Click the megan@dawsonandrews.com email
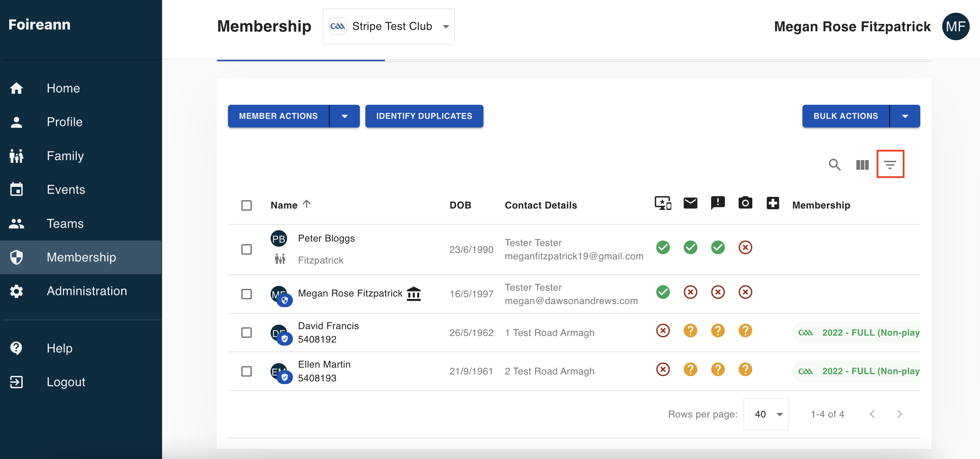Image resolution: width=980 pixels, height=459 pixels. (x=571, y=301)
